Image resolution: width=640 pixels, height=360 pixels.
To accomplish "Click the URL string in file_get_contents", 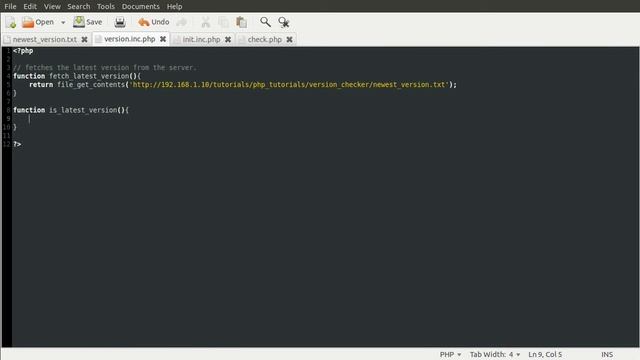I will tap(289, 85).
